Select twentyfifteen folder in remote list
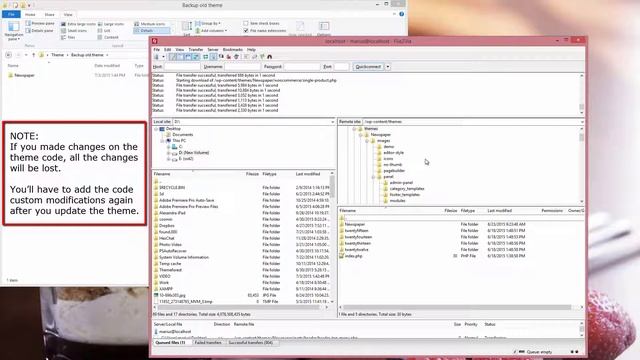 click(x=356, y=231)
